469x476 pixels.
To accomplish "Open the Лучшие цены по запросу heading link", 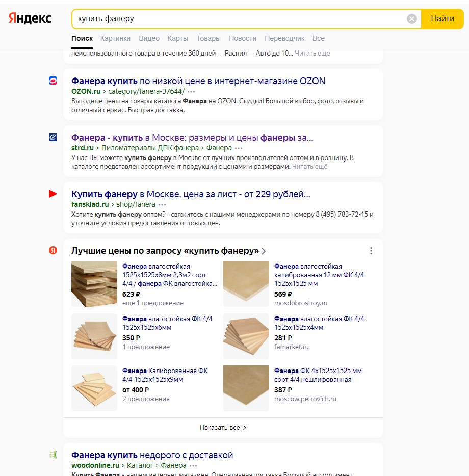I will pos(165,251).
